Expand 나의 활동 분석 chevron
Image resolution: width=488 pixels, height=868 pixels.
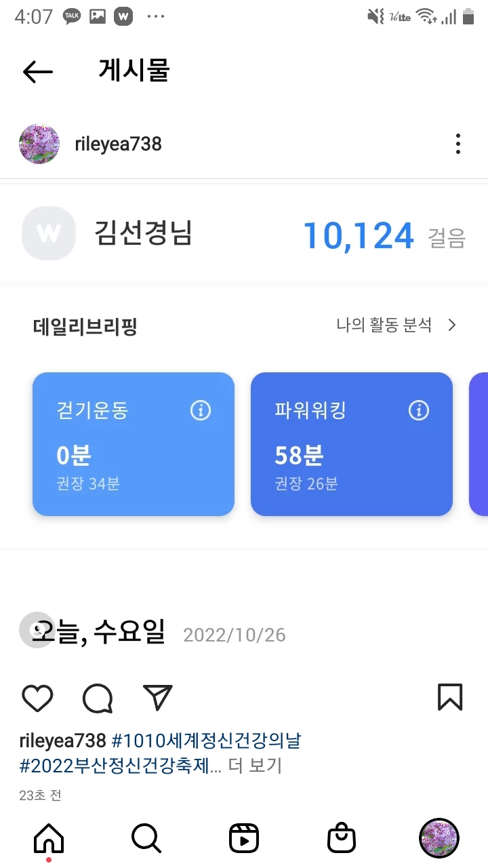[x=452, y=325]
